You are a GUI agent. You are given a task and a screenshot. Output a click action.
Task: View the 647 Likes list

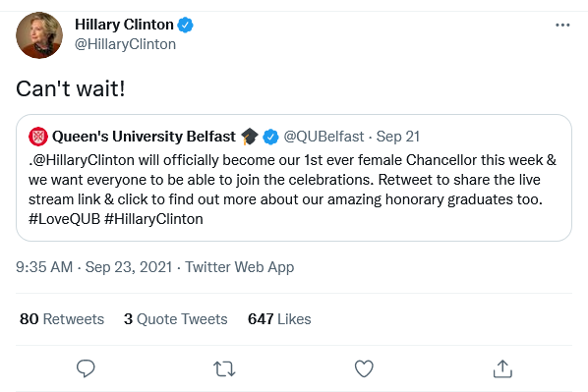tap(279, 319)
